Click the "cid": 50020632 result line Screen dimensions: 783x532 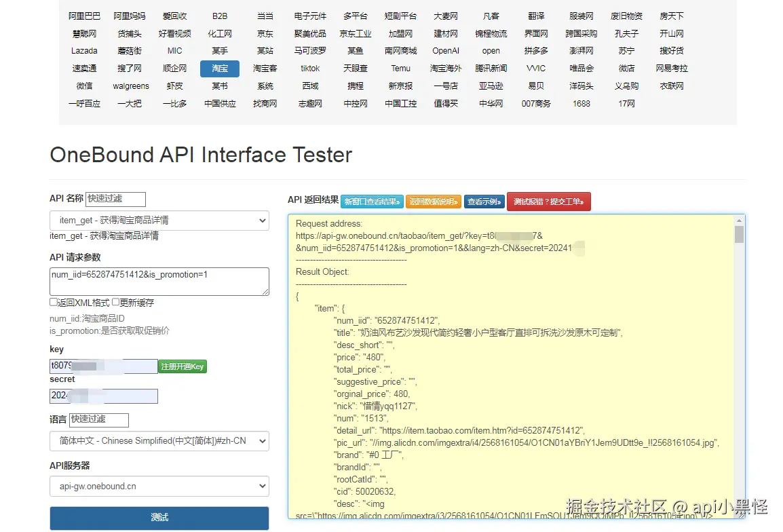364,491
